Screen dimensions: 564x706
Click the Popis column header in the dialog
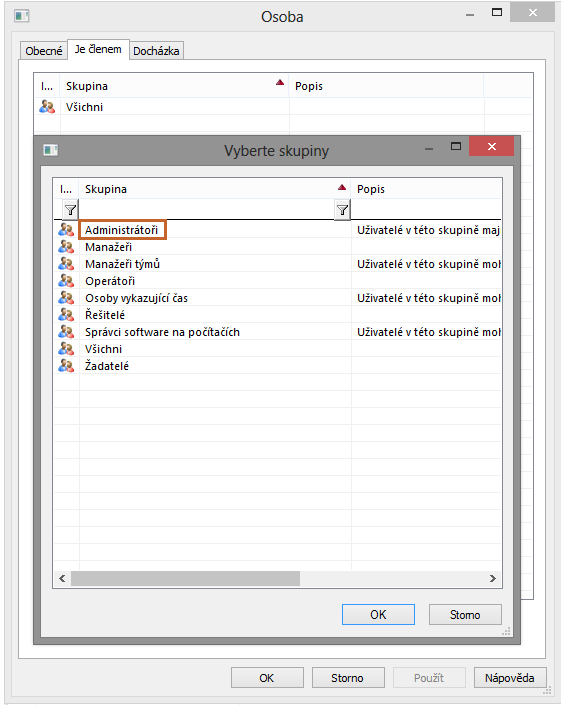point(426,189)
